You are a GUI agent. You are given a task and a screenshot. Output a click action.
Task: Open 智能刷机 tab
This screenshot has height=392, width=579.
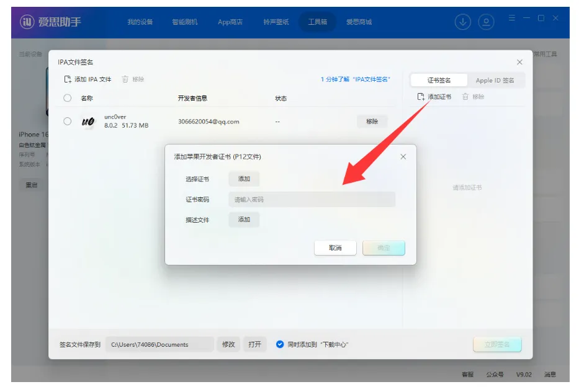coord(185,22)
